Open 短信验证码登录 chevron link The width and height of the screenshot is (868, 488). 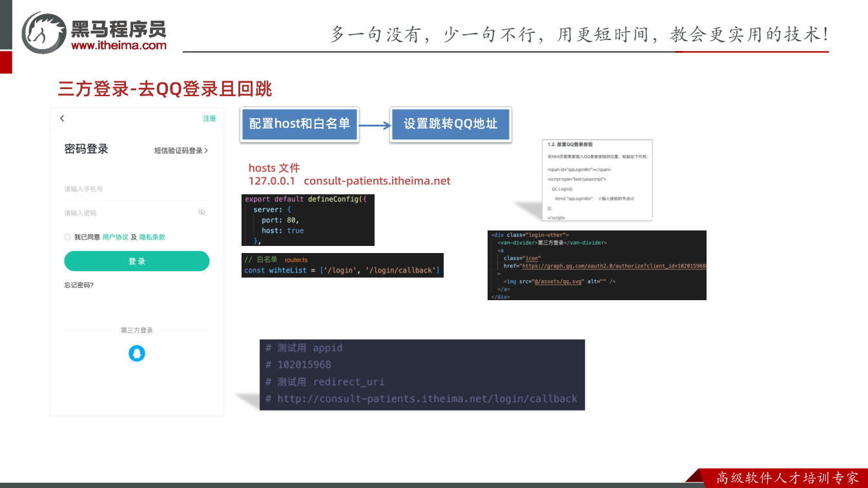coord(181,150)
